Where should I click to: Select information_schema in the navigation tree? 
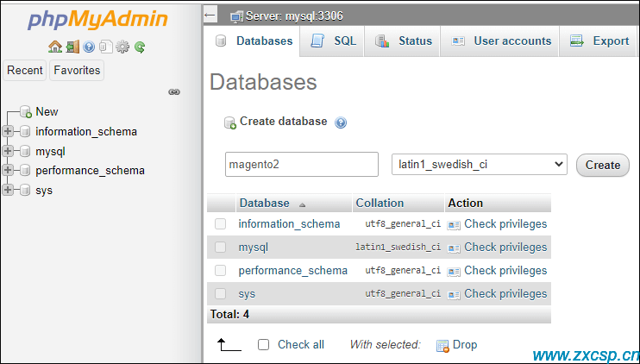(x=86, y=132)
